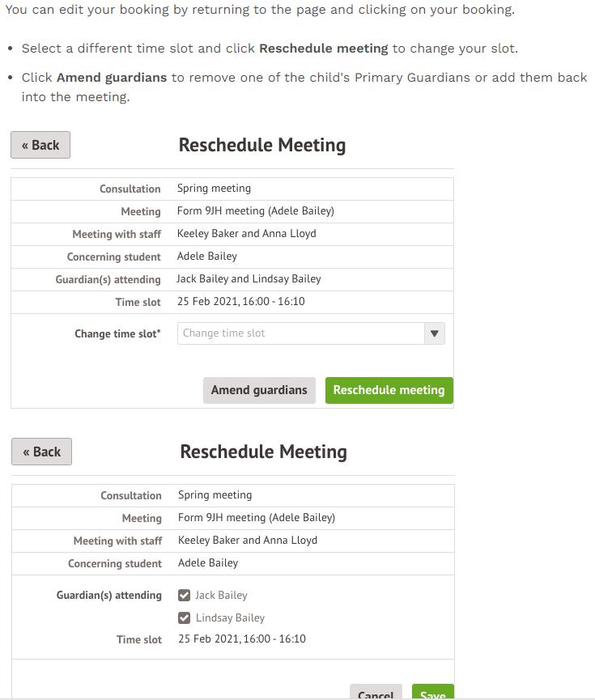This screenshot has width=595, height=700.
Task: Click the upper Reschedule Meeting heading
Action: (x=261, y=146)
